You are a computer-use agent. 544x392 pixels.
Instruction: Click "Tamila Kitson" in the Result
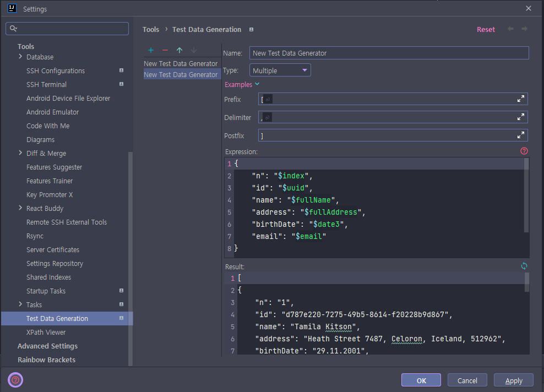coord(323,327)
